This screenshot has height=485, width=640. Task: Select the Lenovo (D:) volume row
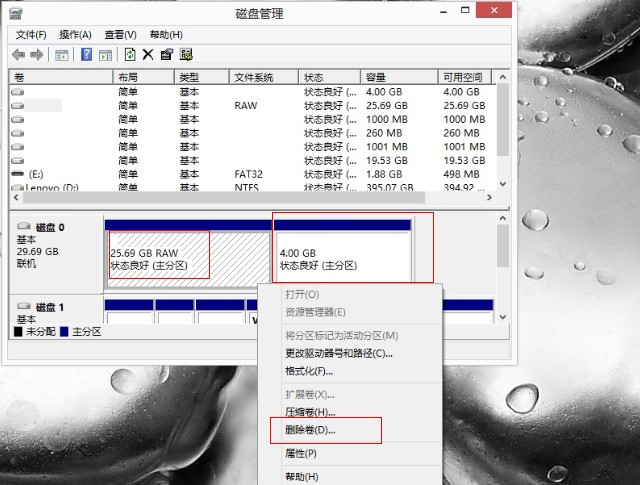253,188
